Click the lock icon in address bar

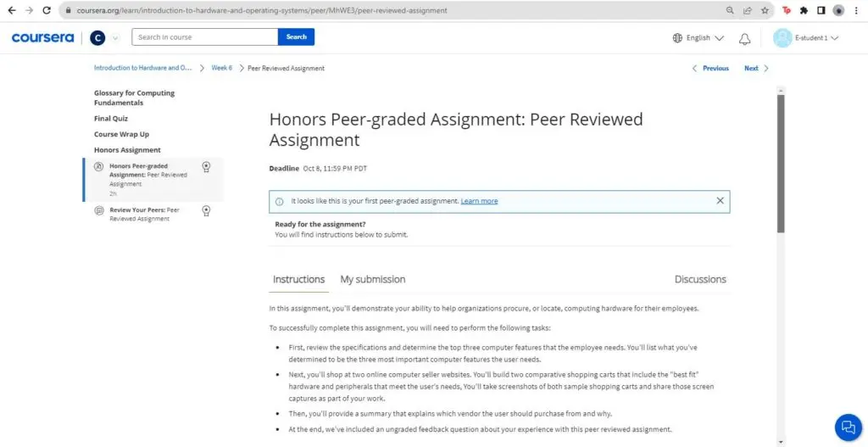pyautogui.click(x=68, y=10)
